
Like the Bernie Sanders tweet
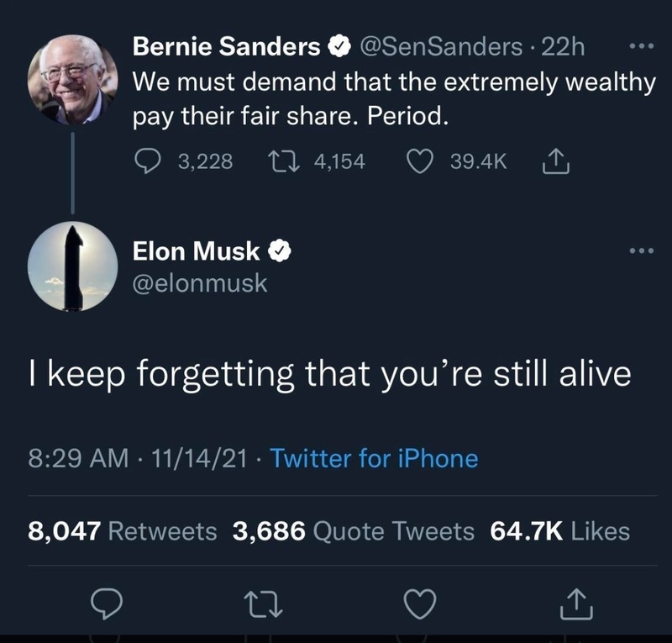[x=419, y=161]
